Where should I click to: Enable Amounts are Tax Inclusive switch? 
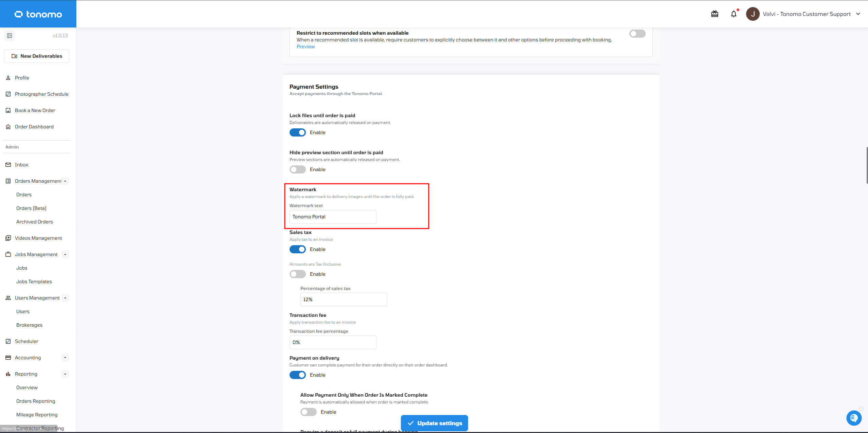(298, 274)
